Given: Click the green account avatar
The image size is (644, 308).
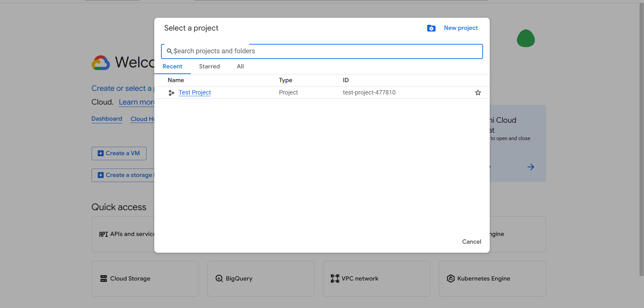Looking at the screenshot, I should [x=526, y=38].
